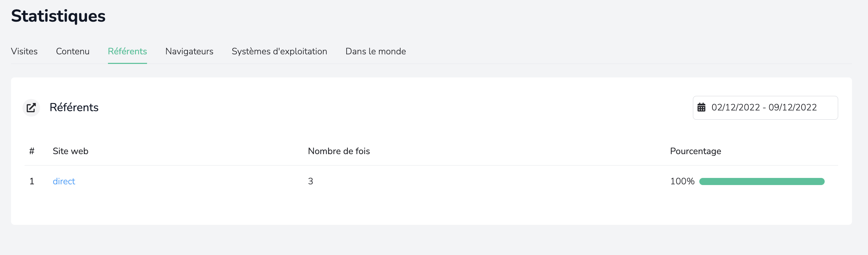
Task: Click the Site web column header
Action: tap(71, 151)
